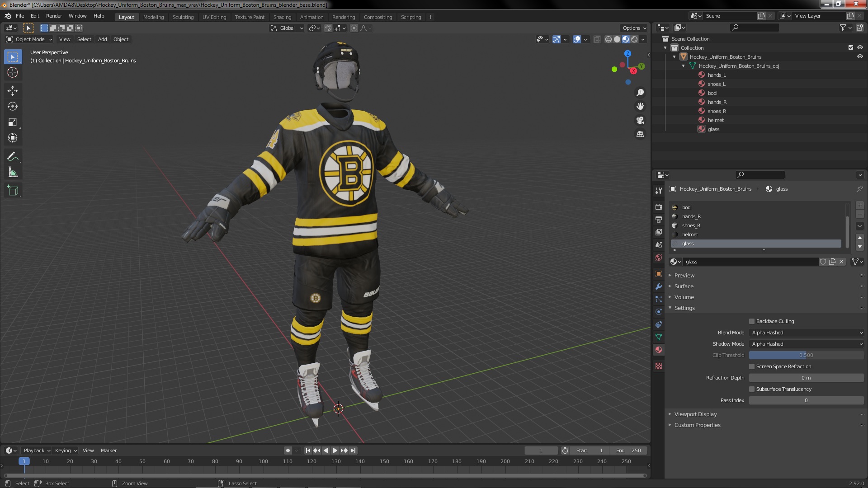Image resolution: width=868 pixels, height=488 pixels.
Task: Open World properties tab
Action: [659, 258]
